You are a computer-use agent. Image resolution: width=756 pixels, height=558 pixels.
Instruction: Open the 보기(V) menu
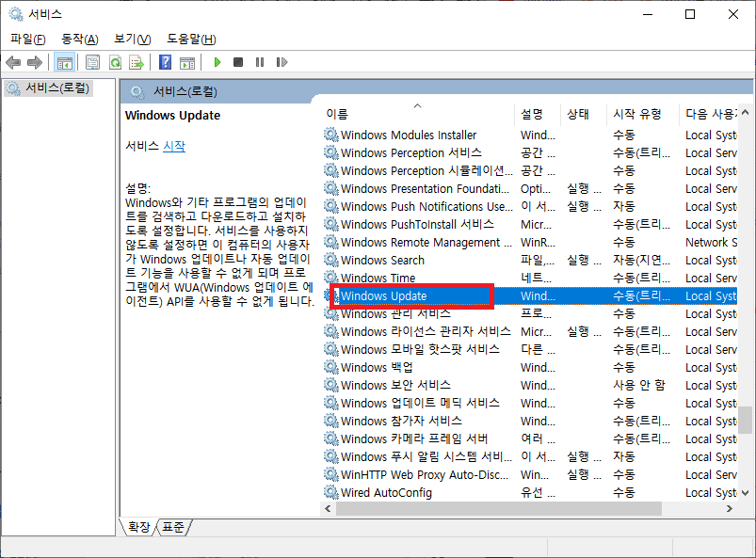point(131,39)
